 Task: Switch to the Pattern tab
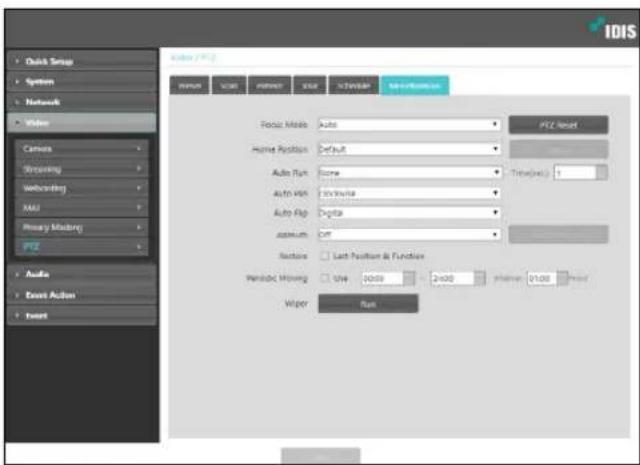click(269, 86)
